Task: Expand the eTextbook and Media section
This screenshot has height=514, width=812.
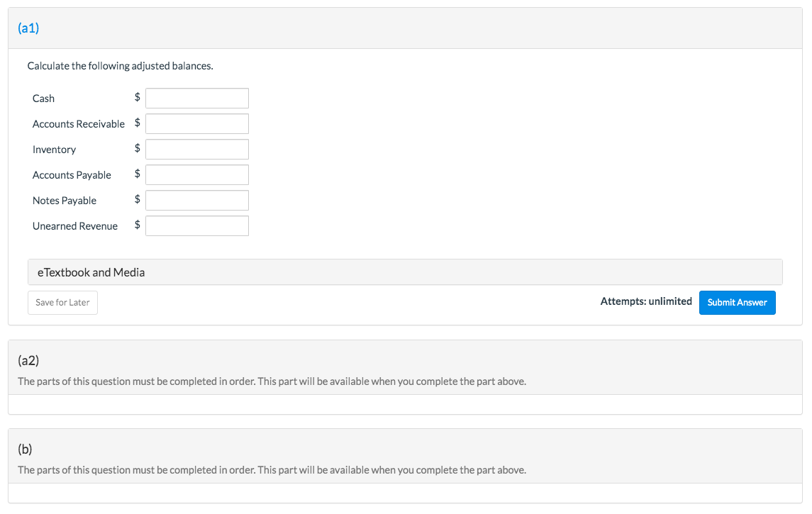Action: [405, 272]
